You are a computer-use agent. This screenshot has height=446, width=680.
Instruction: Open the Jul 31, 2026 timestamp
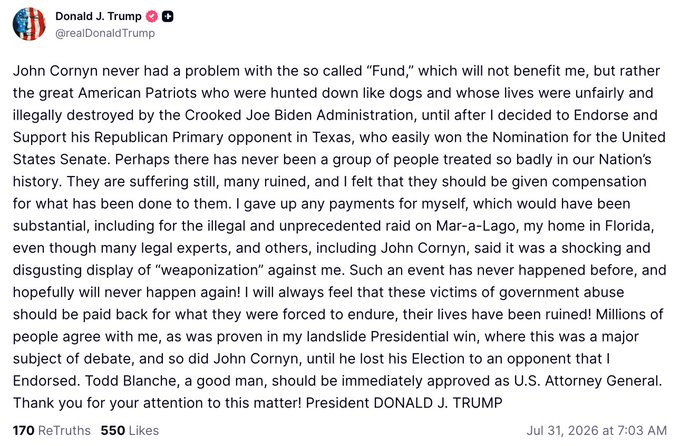pos(597,430)
